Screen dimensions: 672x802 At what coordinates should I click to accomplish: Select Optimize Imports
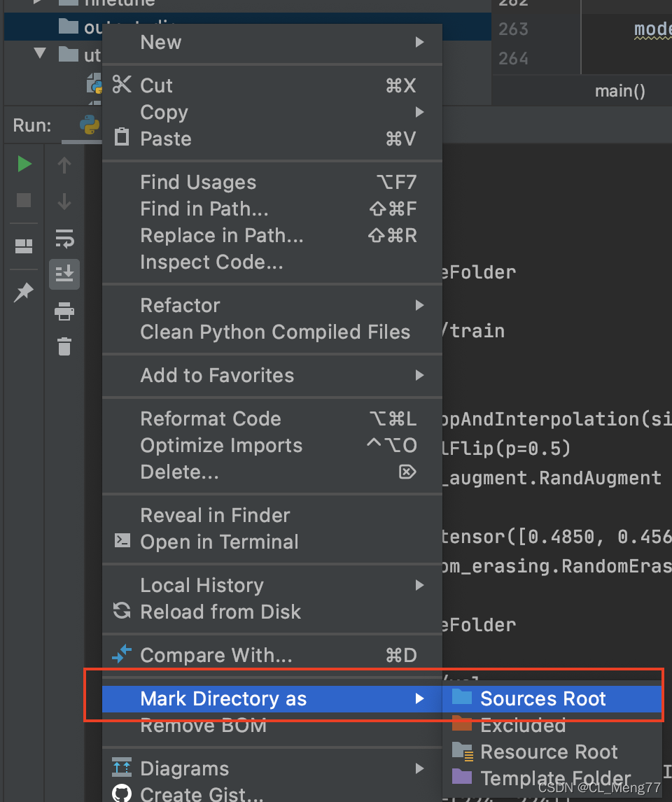(x=272, y=446)
